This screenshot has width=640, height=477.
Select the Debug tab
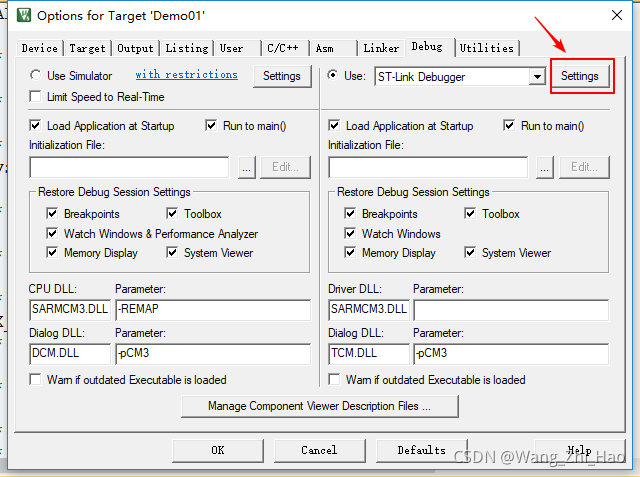click(x=429, y=47)
